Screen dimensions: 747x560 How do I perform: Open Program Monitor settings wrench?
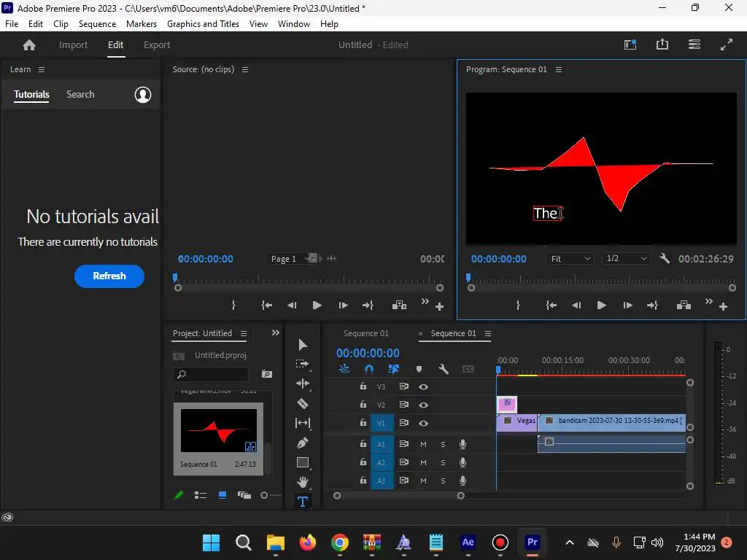point(665,259)
